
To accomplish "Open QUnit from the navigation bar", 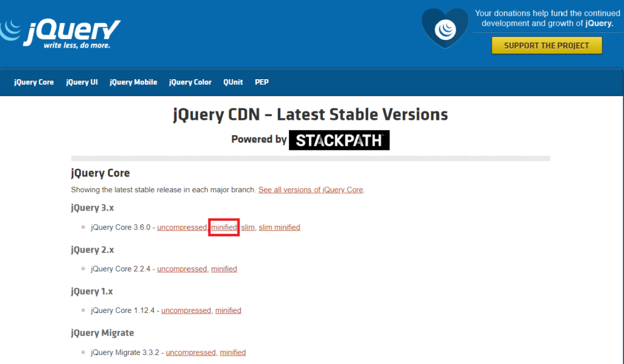I will click(233, 82).
